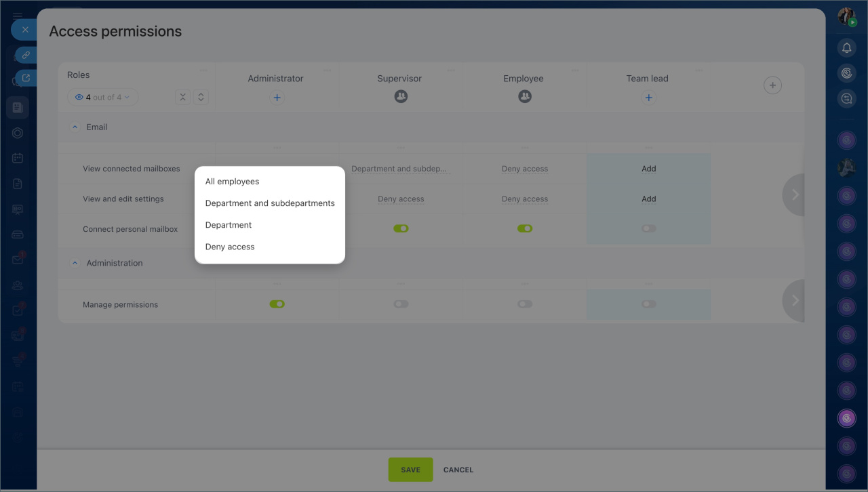868x492 pixels.
Task: Collapse the Email section
Action: [x=75, y=127]
